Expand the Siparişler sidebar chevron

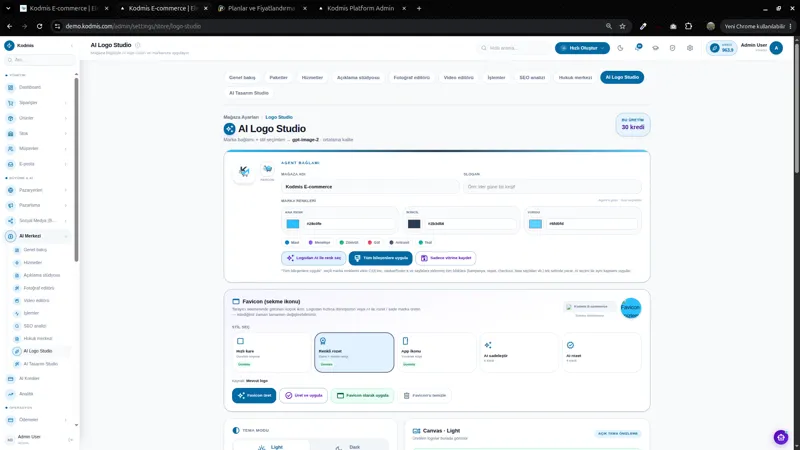tap(66, 103)
